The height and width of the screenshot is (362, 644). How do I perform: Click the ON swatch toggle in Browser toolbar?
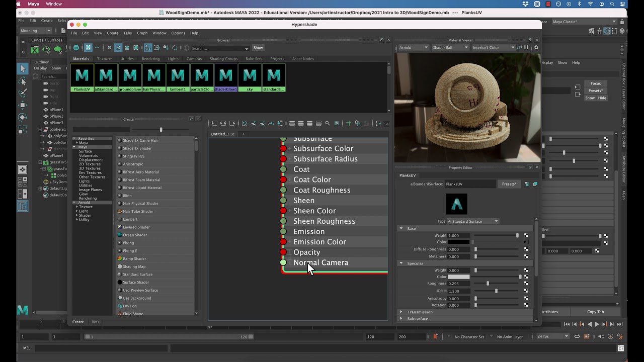pos(76,48)
